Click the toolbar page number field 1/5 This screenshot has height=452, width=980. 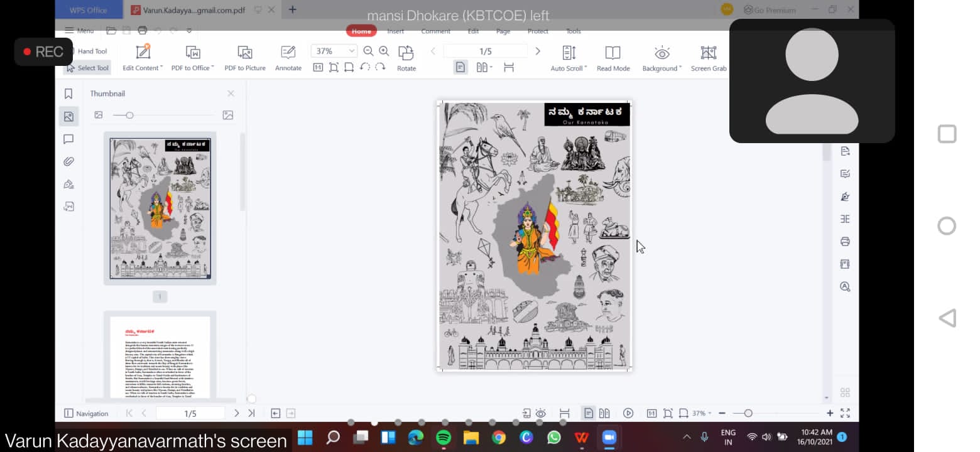(x=485, y=51)
